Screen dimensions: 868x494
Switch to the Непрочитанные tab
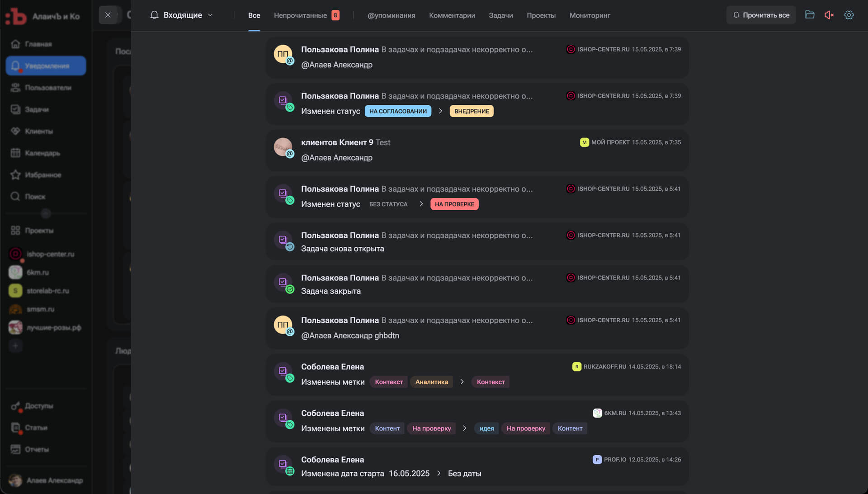300,15
